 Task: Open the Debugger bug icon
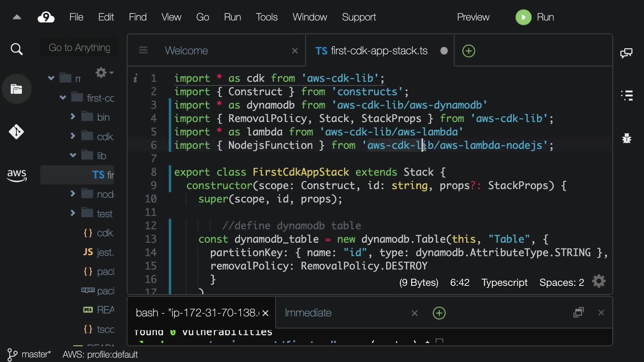[x=627, y=138]
